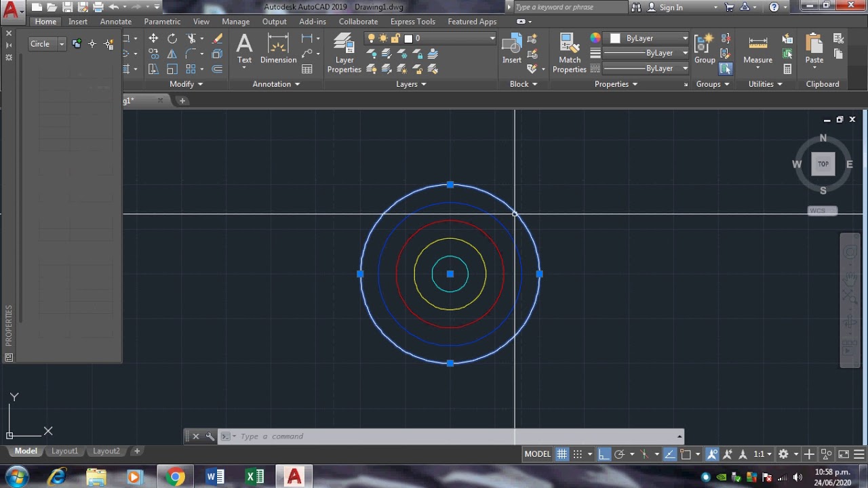Click the Quick Select icon in Properties palette
This screenshot has width=868, height=488.
coord(108,44)
